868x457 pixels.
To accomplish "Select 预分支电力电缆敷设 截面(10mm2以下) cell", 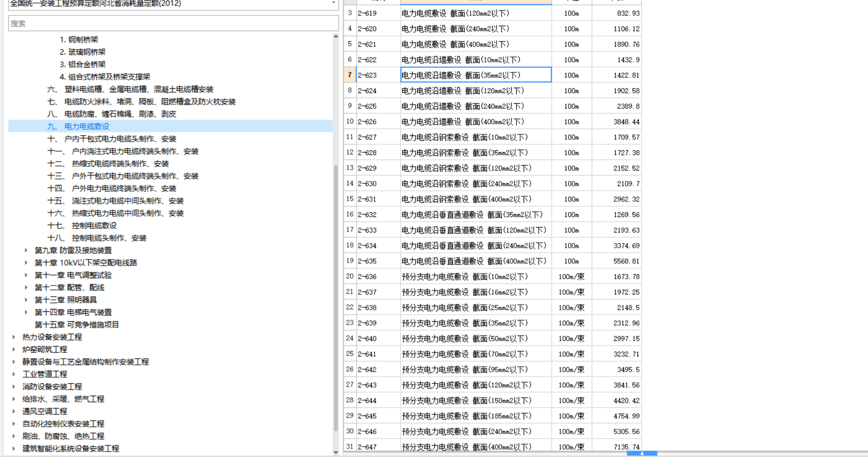I will pos(476,277).
